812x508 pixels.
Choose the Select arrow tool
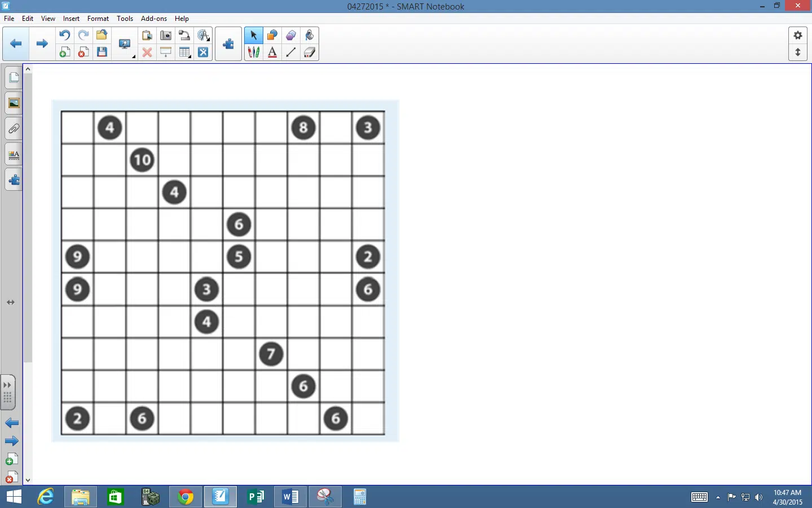click(x=254, y=36)
